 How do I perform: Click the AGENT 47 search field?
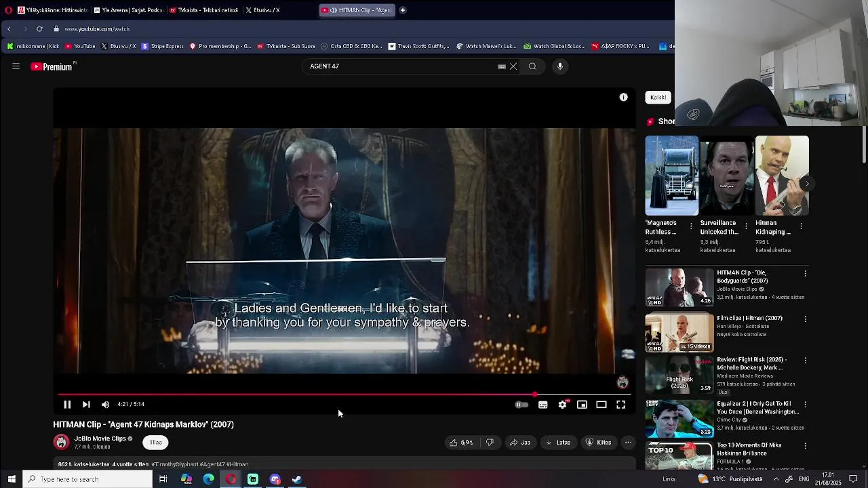tap(400, 66)
